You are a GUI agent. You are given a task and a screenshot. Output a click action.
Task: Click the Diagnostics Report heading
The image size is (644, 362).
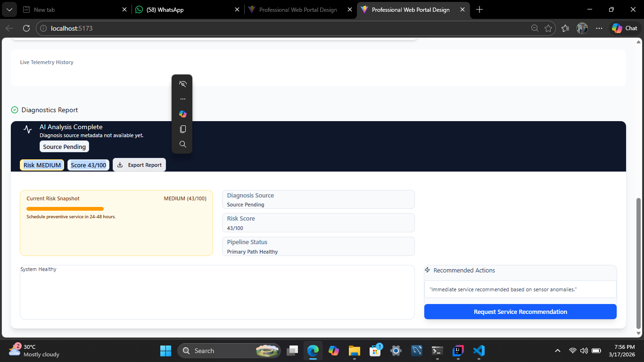(x=50, y=110)
